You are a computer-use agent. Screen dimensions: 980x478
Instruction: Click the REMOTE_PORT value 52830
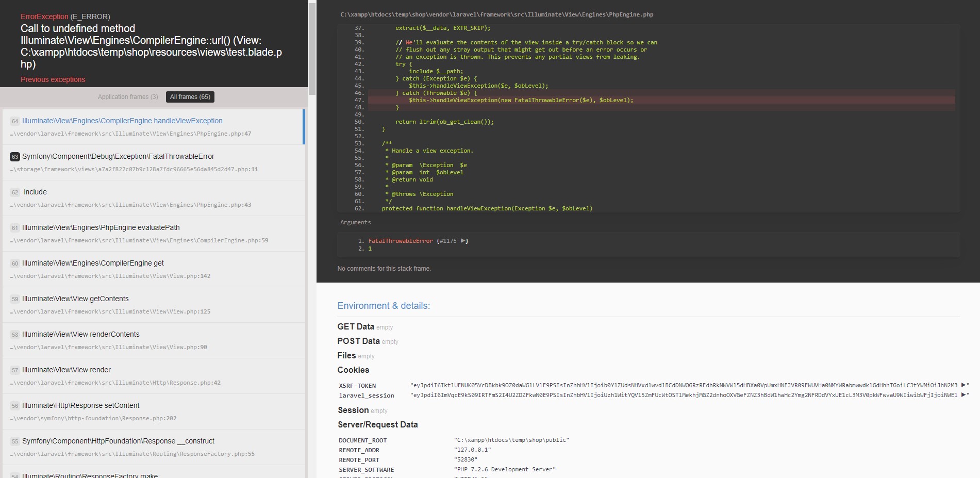pyautogui.click(x=466, y=459)
